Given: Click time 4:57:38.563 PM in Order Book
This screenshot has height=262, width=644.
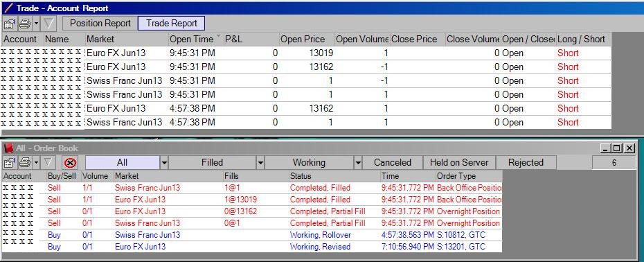Looking at the screenshot, I should pyautogui.click(x=407, y=235).
